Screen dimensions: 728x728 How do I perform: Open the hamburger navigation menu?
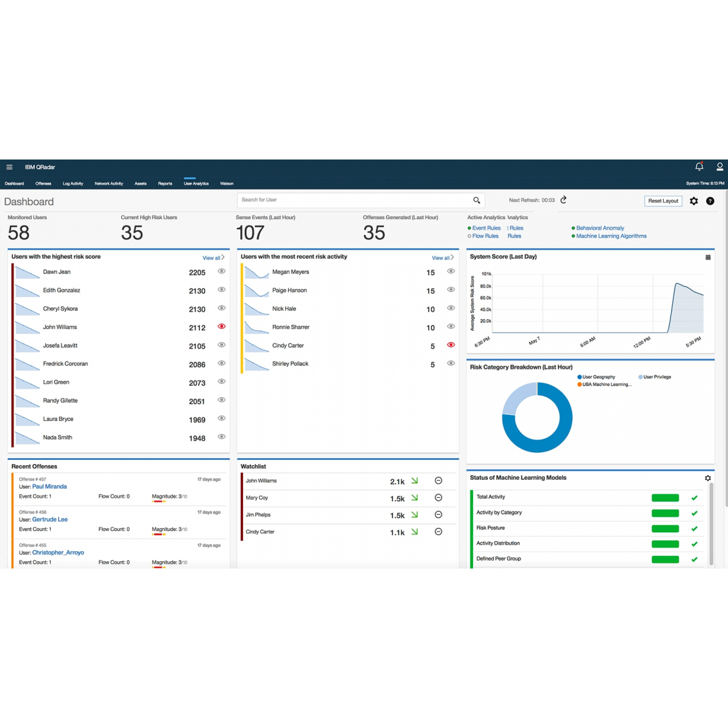[9, 167]
